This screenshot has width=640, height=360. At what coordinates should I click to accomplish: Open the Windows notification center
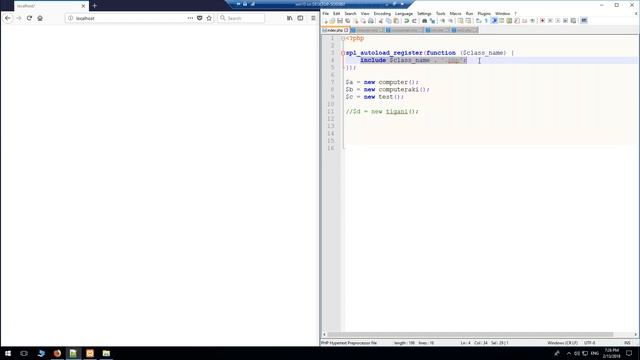[x=629, y=353]
